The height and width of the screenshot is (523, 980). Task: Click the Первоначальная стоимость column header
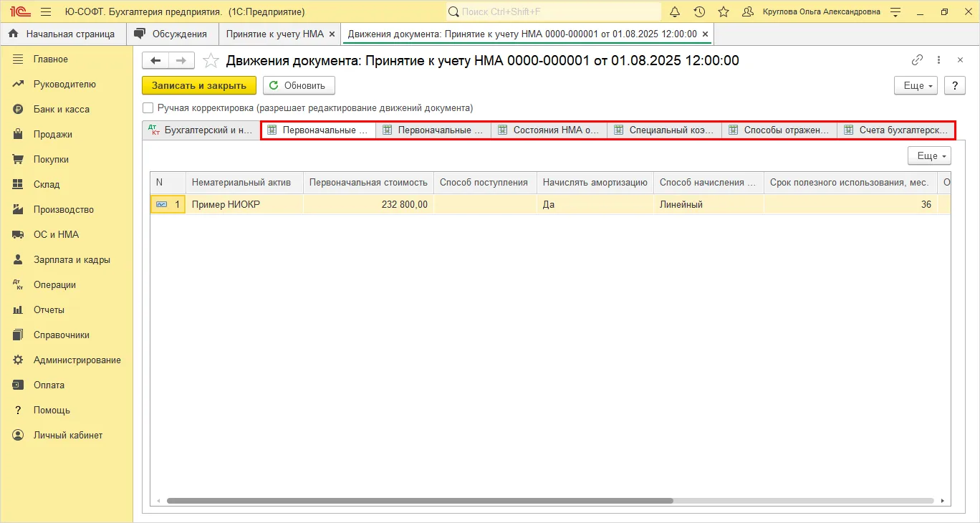368,183
